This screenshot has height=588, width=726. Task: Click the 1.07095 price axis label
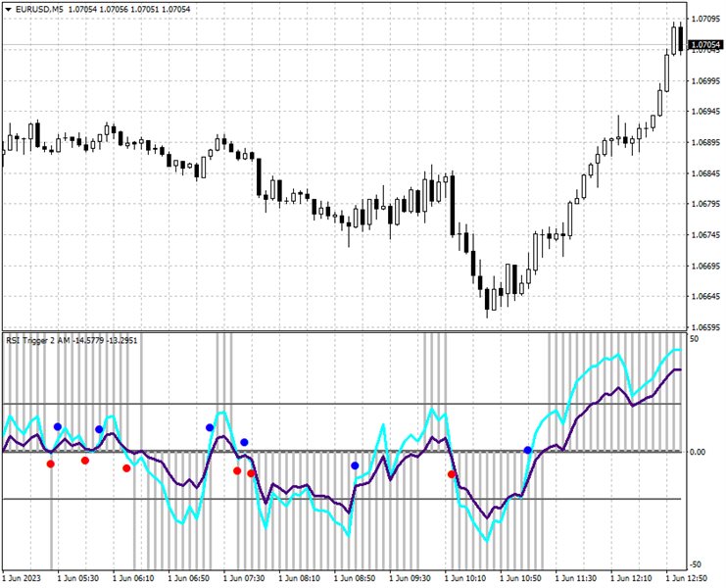click(x=705, y=19)
